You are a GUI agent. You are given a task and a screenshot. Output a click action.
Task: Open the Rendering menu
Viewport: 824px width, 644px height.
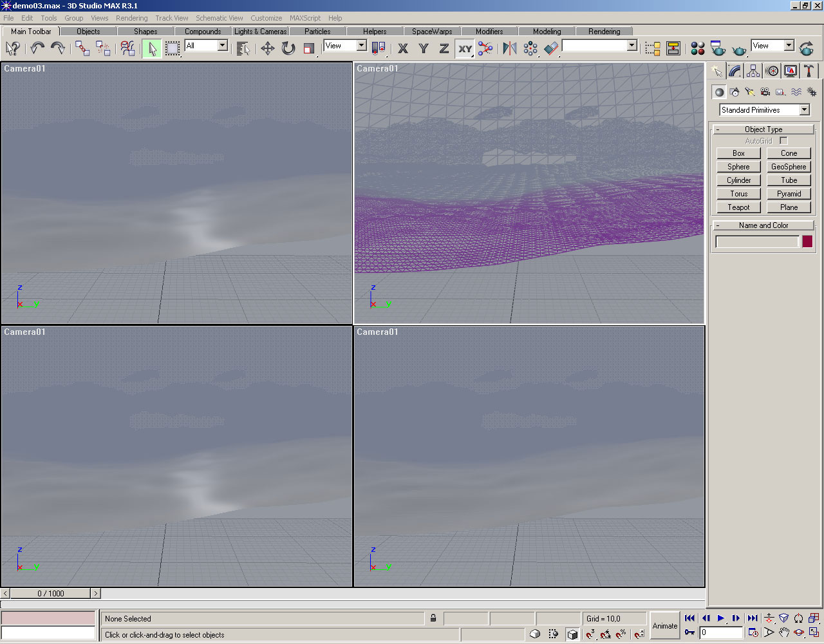point(131,18)
